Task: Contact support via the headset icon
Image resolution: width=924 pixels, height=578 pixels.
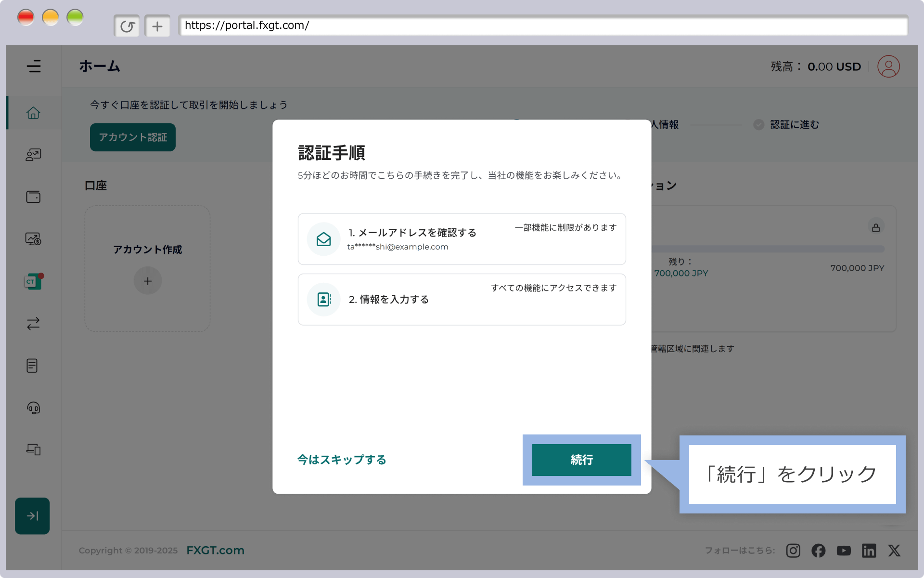Action: tap(33, 408)
